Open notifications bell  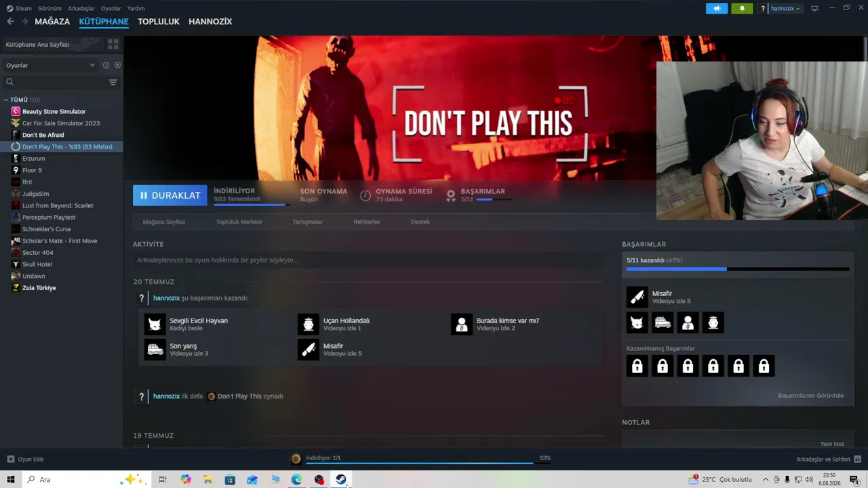pos(742,9)
